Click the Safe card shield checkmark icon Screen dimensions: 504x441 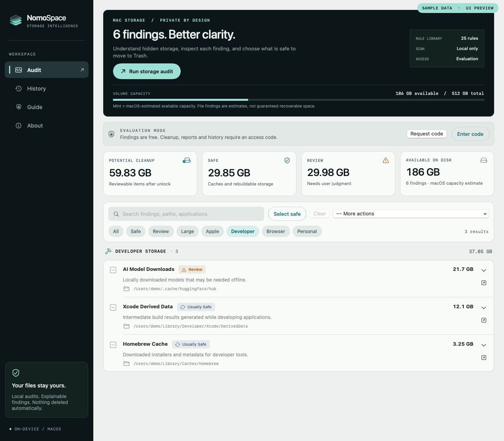tap(287, 160)
